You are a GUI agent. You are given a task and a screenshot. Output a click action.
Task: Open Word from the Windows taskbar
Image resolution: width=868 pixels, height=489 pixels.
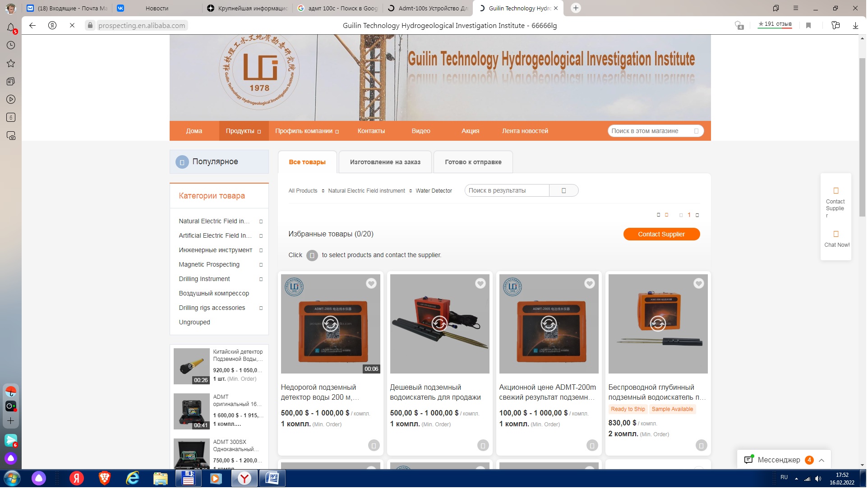272,479
